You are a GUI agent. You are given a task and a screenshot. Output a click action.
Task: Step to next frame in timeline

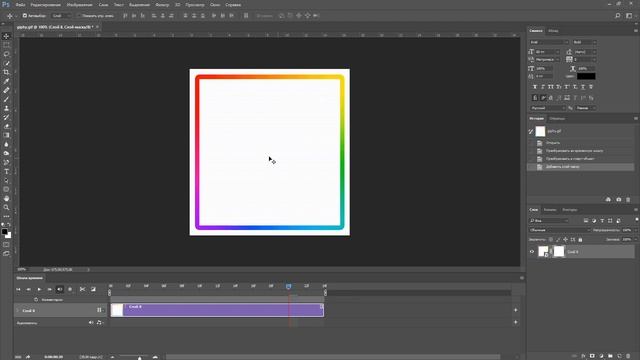click(49, 289)
